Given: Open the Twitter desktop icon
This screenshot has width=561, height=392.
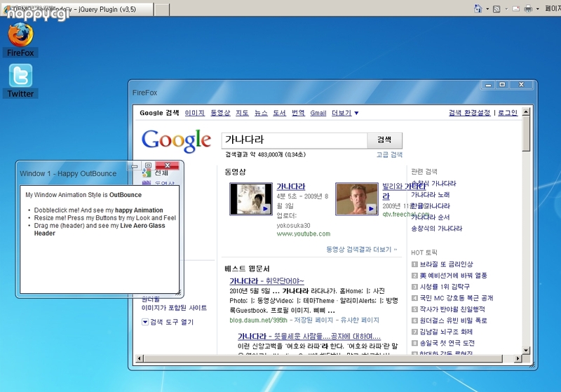Looking at the screenshot, I should coord(20,81).
